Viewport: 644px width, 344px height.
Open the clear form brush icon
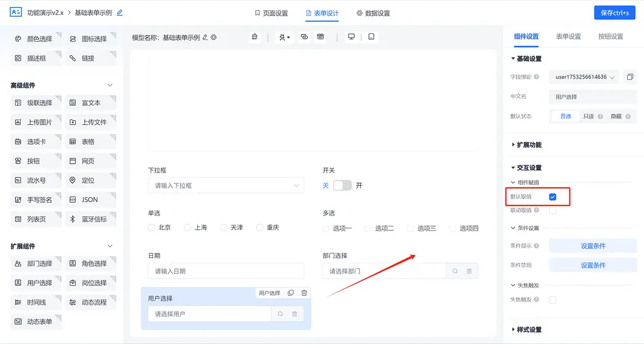[x=254, y=36]
